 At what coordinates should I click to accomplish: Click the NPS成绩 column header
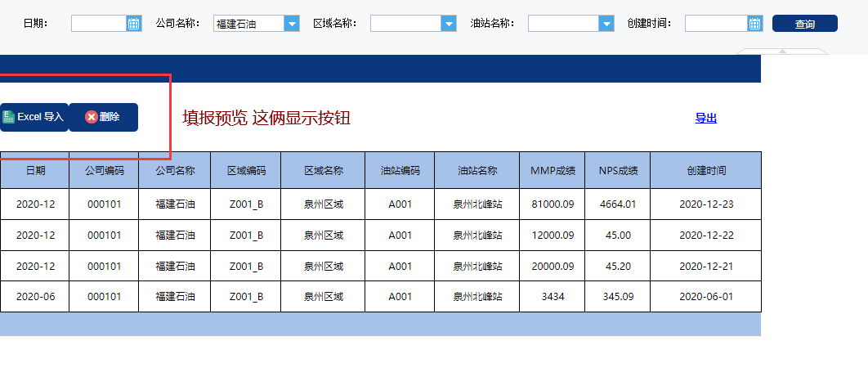[x=618, y=170]
